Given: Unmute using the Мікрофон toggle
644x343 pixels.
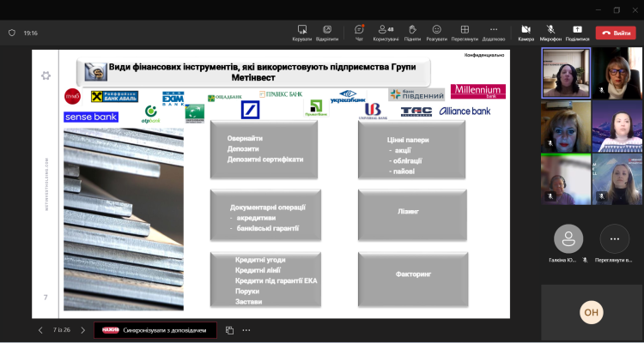Looking at the screenshot, I should pyautogui.click(x=550, y=32).
